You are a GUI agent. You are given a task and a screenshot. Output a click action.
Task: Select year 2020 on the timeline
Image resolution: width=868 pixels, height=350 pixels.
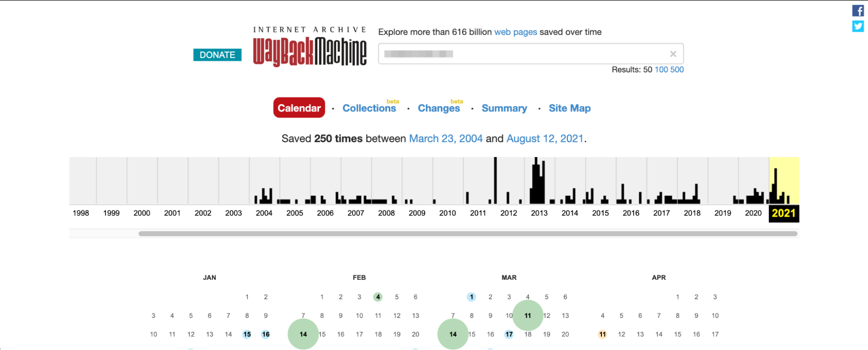753,213
